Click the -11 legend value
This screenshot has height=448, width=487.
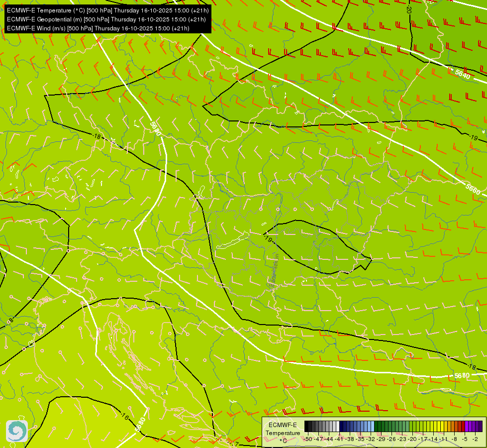(444, 439)
